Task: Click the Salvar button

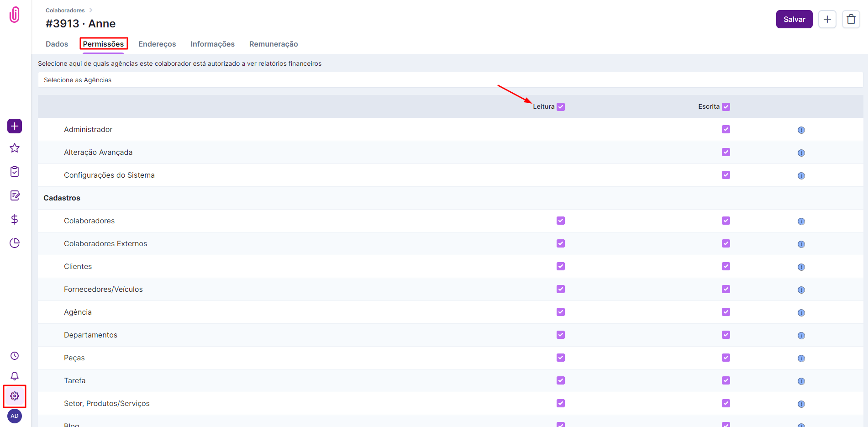Action: (x=794, y=19)
